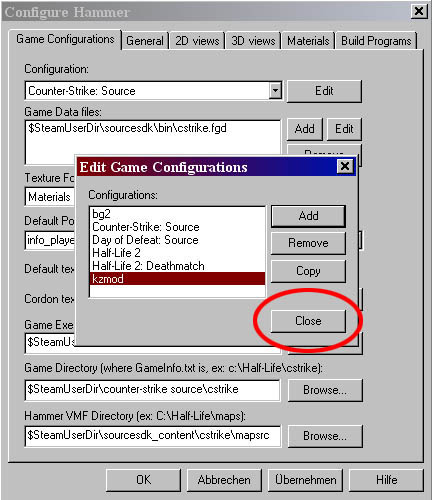432x500 pixels.
Task: Switch to the 3D views tab
Action: [x=253, y=41]
